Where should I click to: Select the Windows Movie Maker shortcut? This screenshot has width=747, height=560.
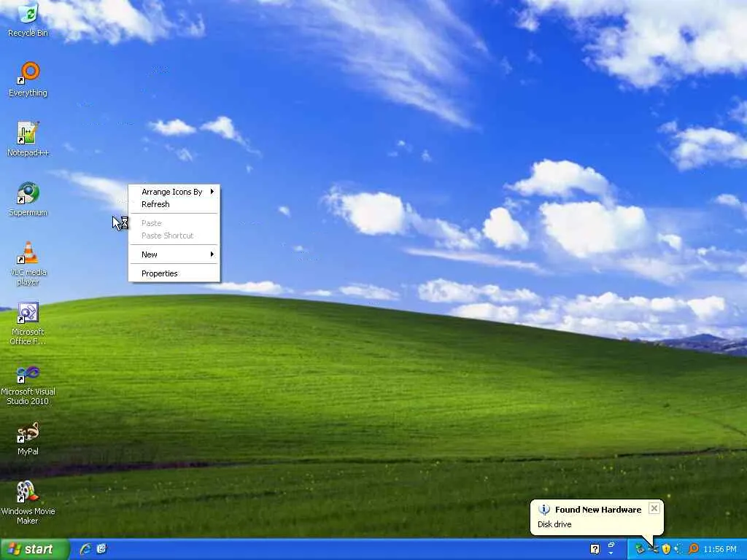click(28, 503)
